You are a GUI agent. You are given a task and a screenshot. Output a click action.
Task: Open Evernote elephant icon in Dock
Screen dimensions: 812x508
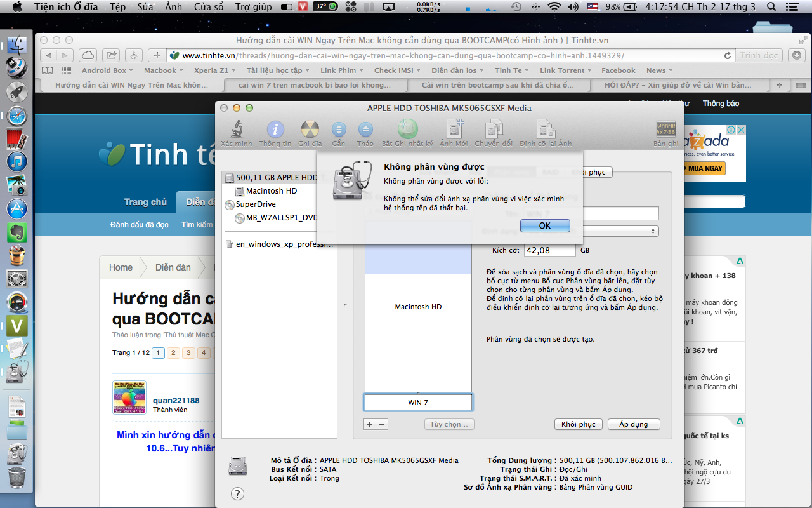tap(16, 232)
